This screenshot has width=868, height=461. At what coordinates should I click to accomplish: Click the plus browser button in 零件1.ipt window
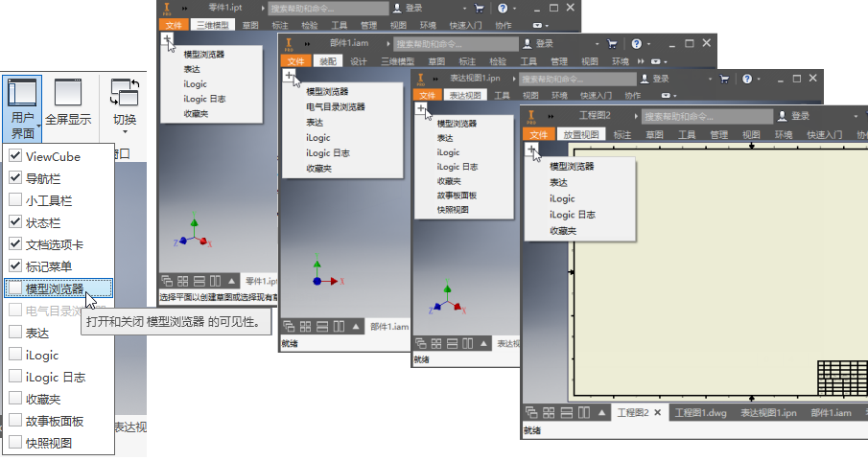pos(167,39)
